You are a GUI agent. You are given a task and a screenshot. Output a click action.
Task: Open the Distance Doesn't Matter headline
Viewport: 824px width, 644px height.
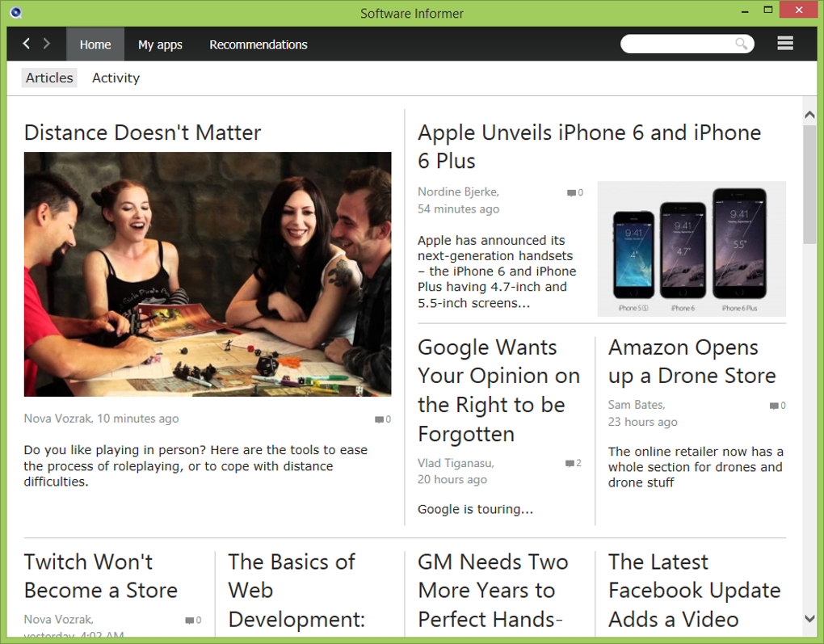coord(142,133)
